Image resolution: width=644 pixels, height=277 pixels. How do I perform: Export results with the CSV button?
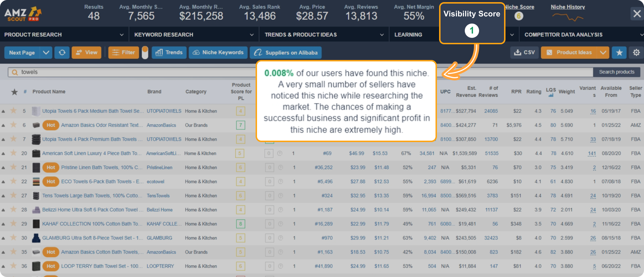tap(524, 52)
